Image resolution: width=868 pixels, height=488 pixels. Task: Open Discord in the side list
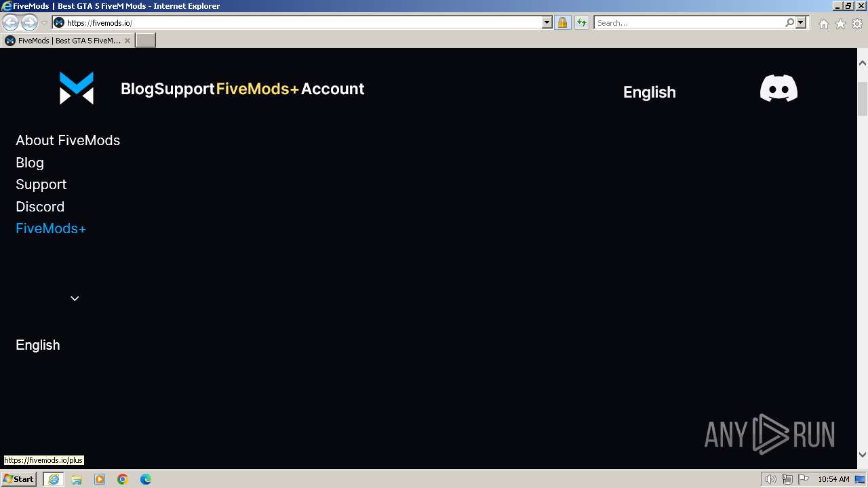(40, 207)
